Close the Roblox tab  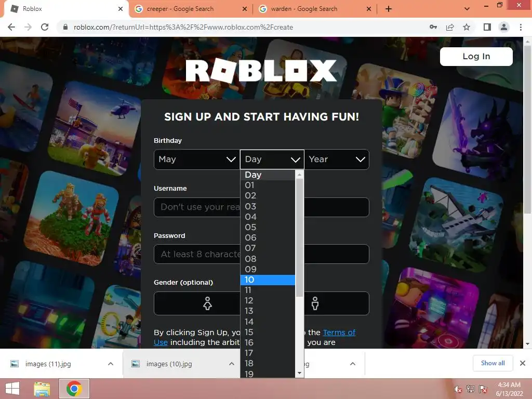pos(120,9)
